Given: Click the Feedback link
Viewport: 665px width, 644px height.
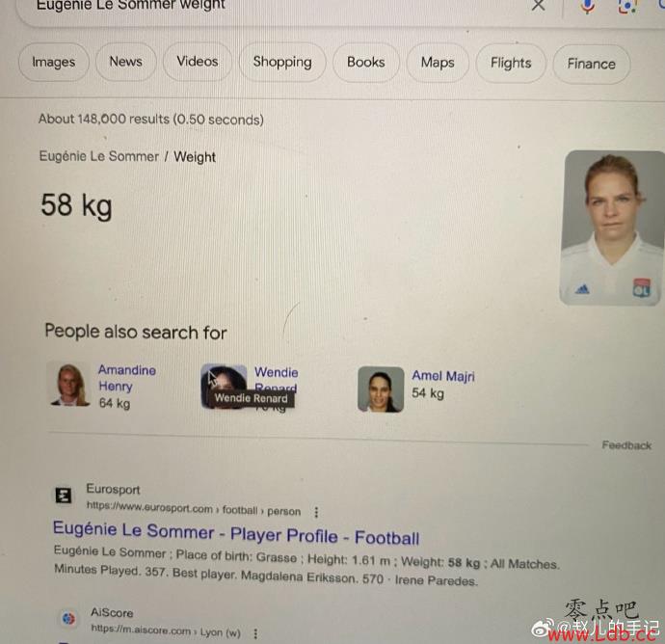Looking at the screenshot, I should pyautogui.click(x=626, y=445).
